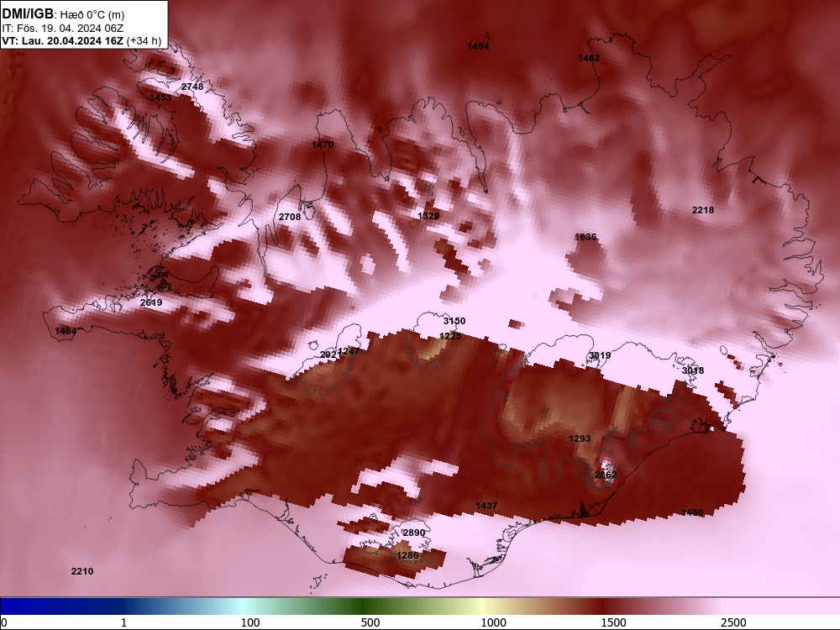Viewport: 840px width, 630px height.
Task: Click the value 1225 on the map
Action: (450, 337)
